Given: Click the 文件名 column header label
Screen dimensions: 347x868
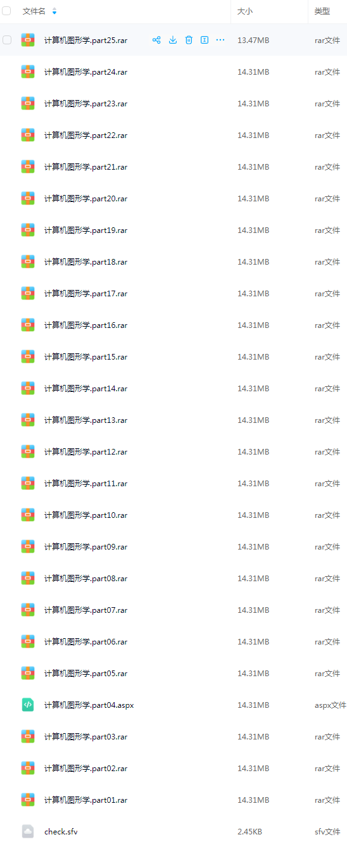Looking at the screenshot, I should click(x=34, y=11).
